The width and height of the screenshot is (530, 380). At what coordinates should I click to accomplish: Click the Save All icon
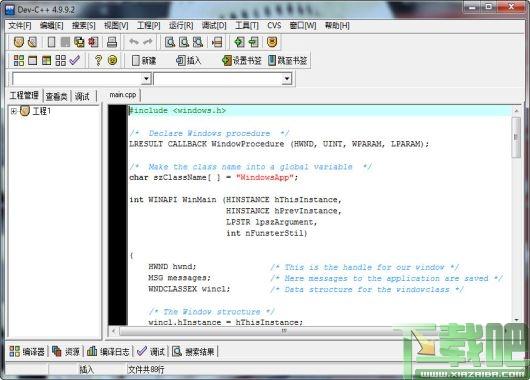click(79, 42)
